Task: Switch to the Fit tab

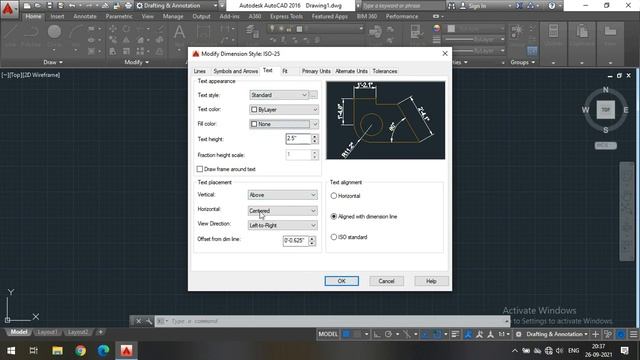Action: tap(285, 71)
